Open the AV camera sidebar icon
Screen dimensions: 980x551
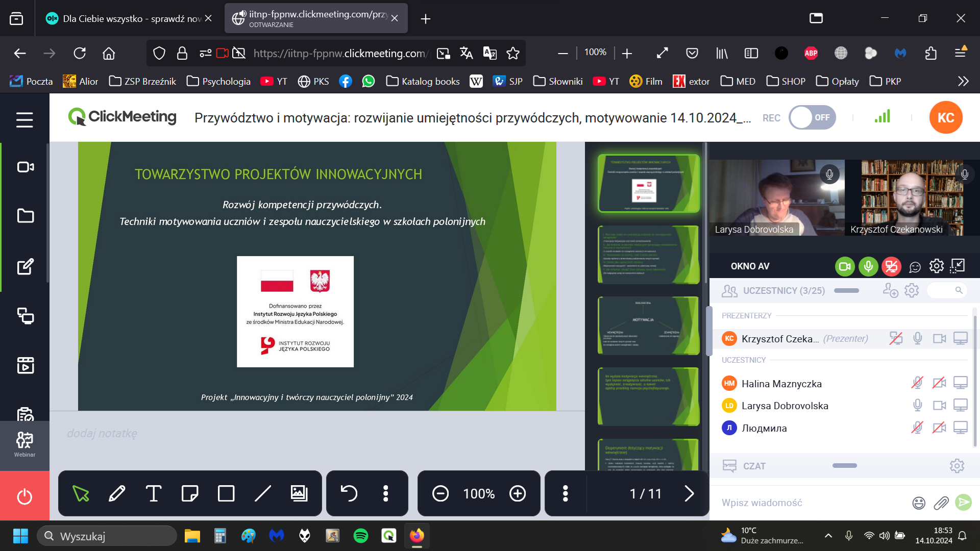[26, 167]
